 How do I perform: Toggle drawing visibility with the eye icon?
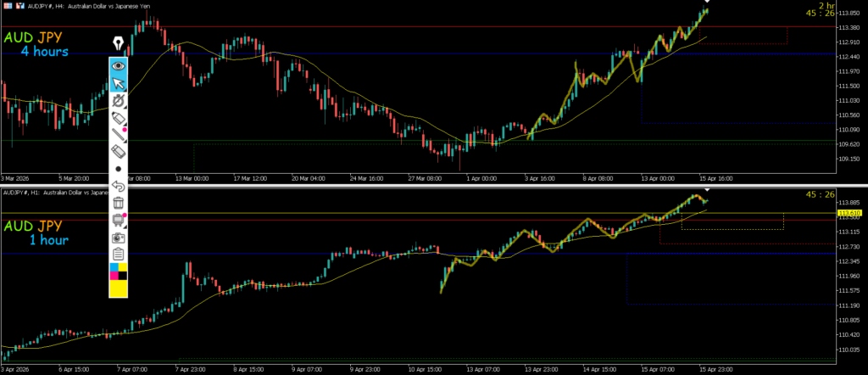119,65
